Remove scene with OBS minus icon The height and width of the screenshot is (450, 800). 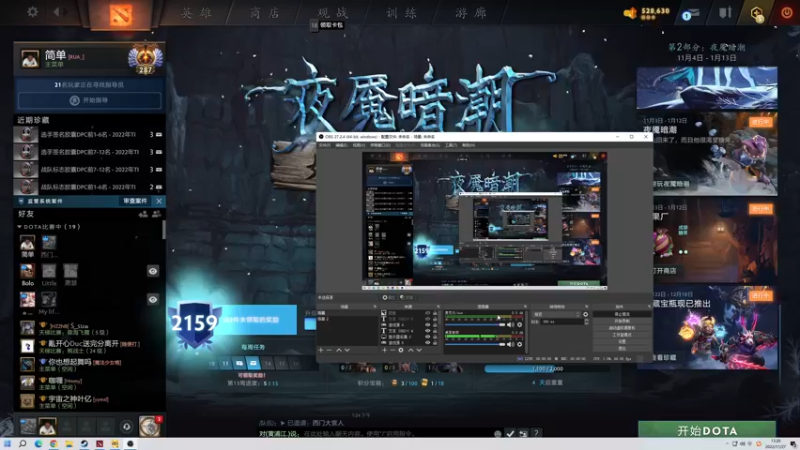(329, 350)
